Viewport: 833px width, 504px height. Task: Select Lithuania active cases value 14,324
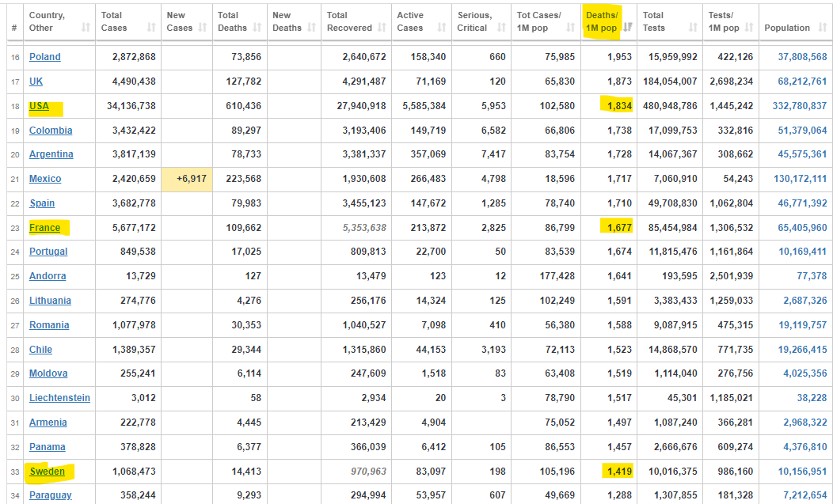click(431, 300)
